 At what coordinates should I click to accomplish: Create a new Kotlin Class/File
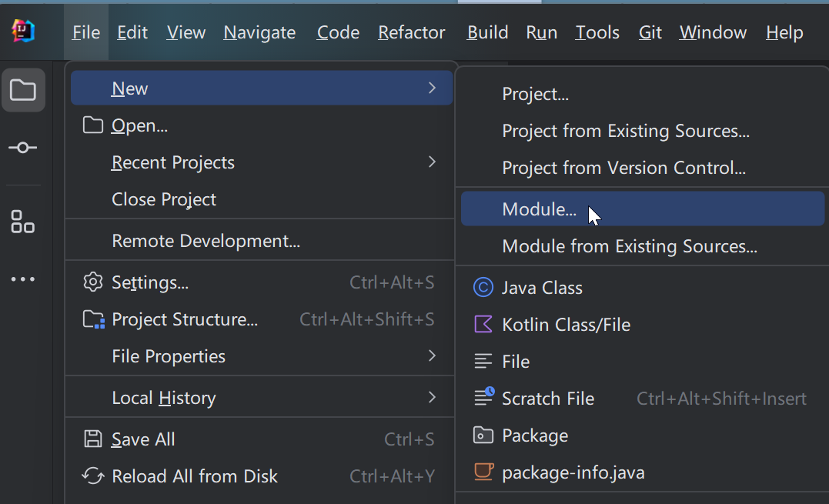coord(566,325)
